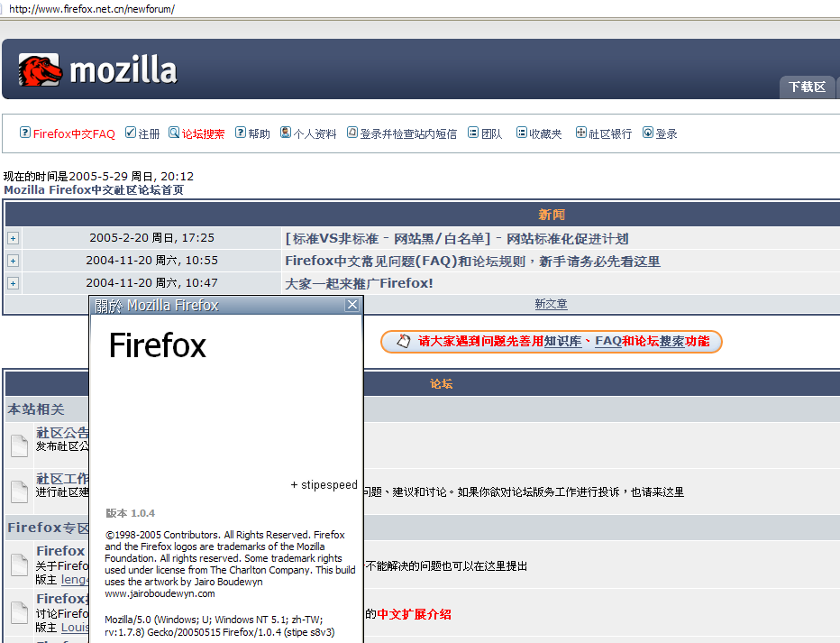Viewport: 840px width, 643px height.
Task: Click the 新闻 section header
Action: [552, 215]
